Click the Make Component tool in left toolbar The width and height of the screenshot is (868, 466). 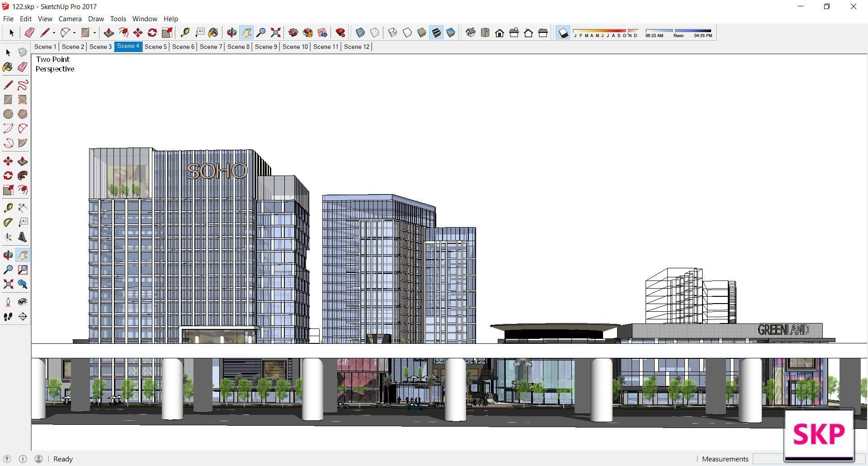[23, 52]
